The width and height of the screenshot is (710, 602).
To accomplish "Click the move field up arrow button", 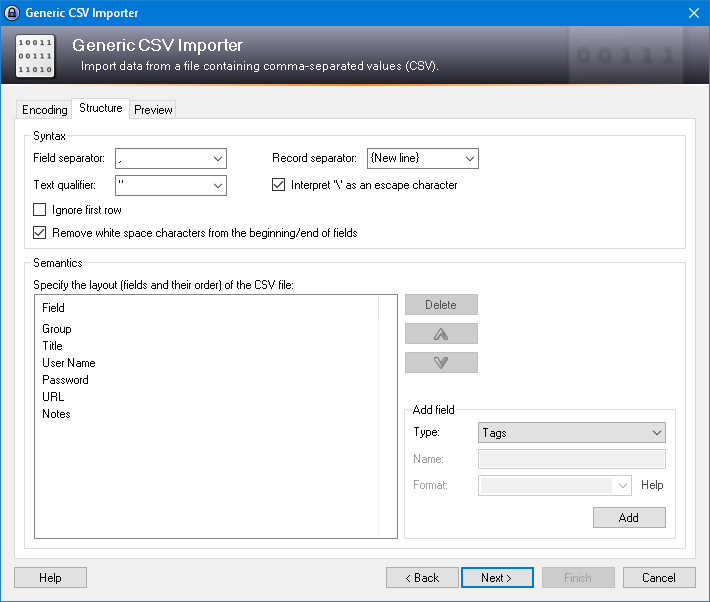I will 441,334.
